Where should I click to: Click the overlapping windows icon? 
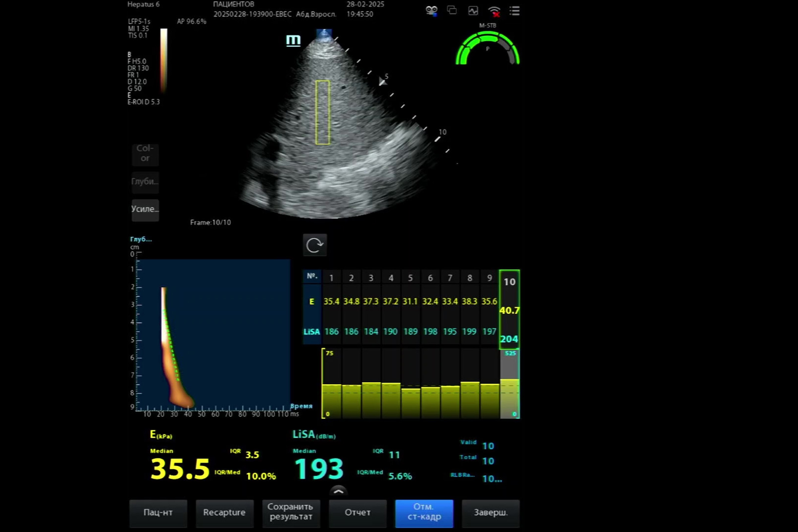click(x=452, y=11)
